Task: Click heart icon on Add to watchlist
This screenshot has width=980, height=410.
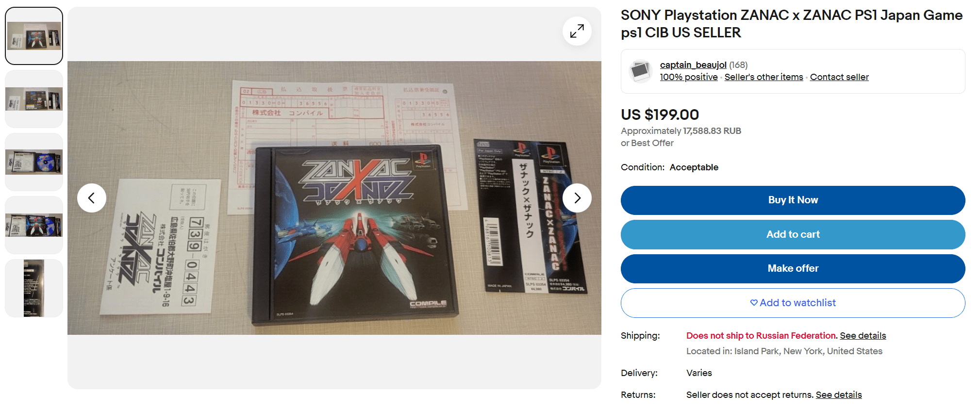Action: [x=754, y=303]
